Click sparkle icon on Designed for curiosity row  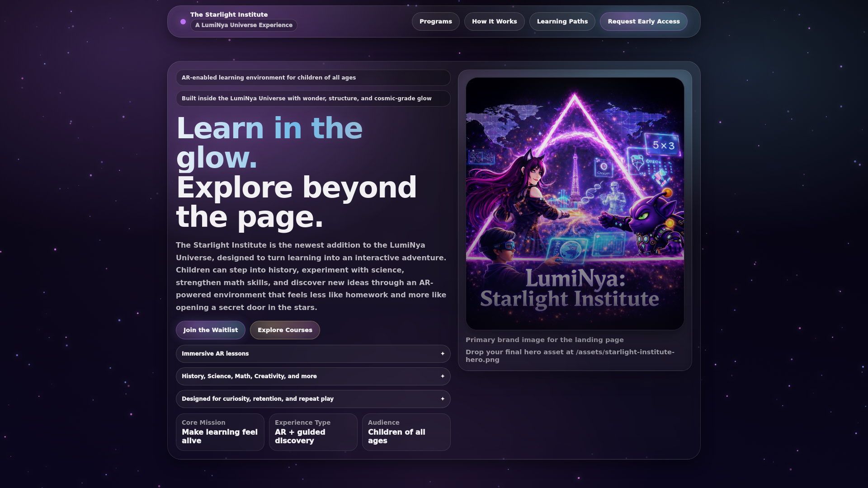coord(443,399)
